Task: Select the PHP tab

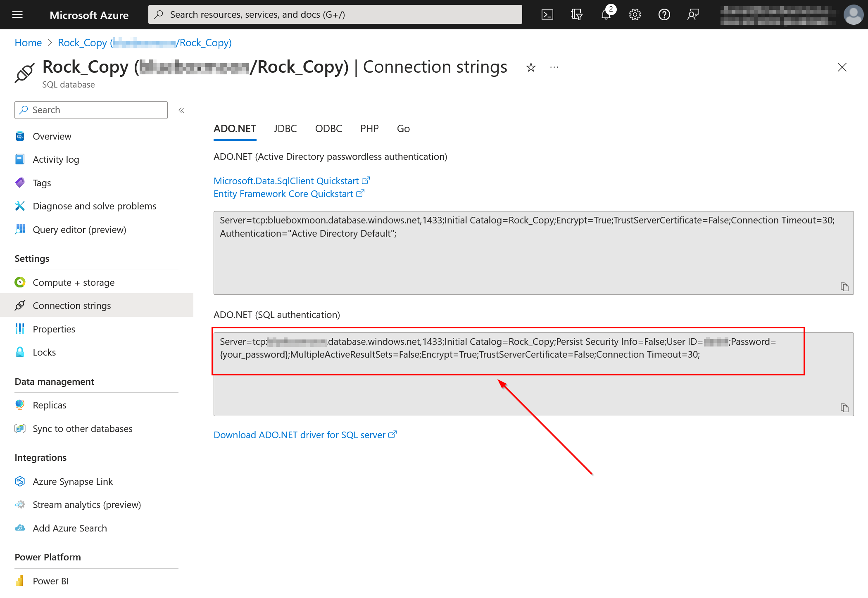Action: [x=369, y=129]
